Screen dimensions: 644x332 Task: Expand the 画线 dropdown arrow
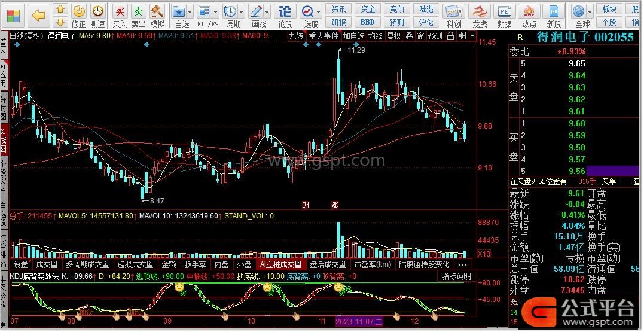pyautogui.click(x=267, y=12)
